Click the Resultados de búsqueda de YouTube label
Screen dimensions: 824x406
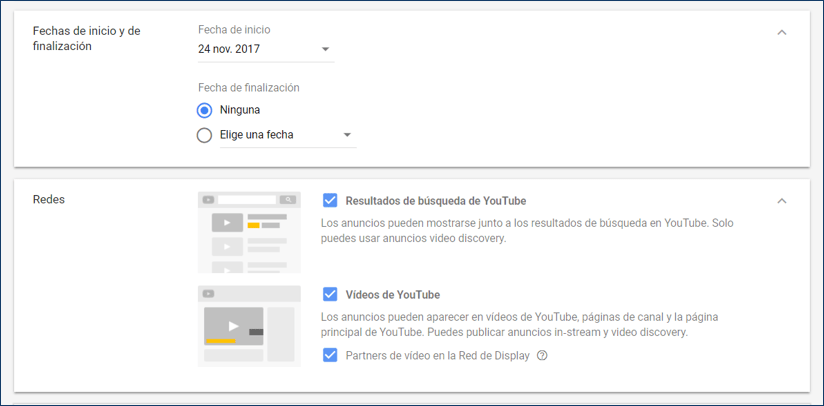coord(436,201)
